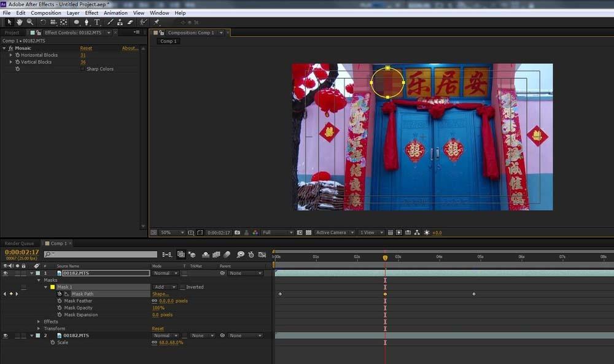Hide layer 1 using eye icon
Screen dimensions: 614x364
point(5,273)
